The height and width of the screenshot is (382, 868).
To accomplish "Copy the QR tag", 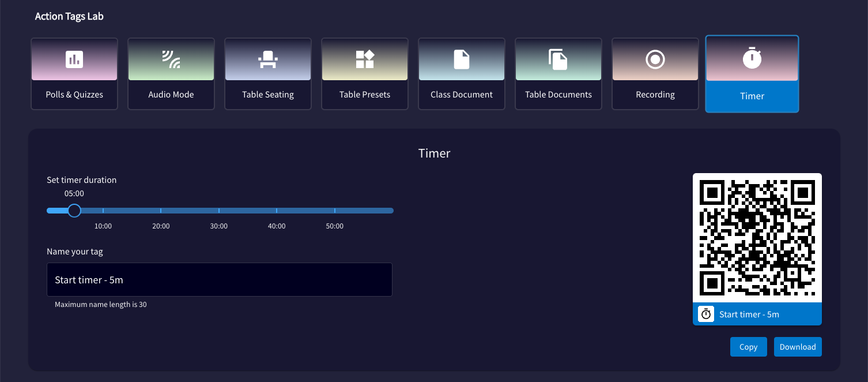I will [x=748, y=347].
